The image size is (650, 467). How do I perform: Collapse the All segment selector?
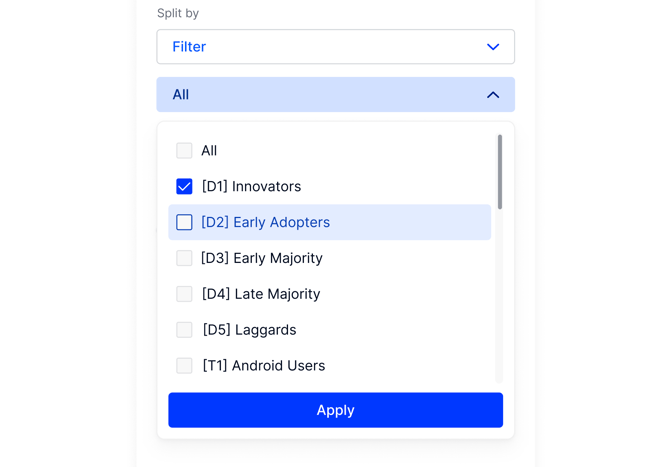pos(335,95)
